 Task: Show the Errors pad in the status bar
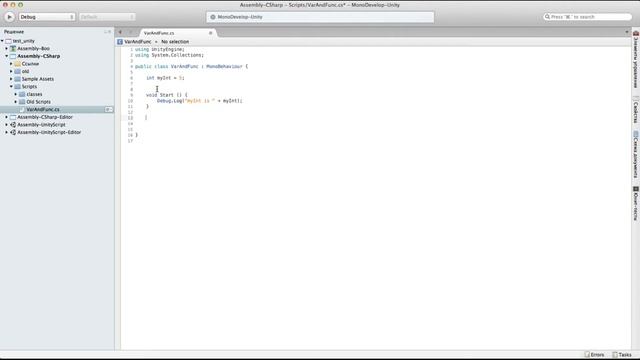tap(594, 355)
